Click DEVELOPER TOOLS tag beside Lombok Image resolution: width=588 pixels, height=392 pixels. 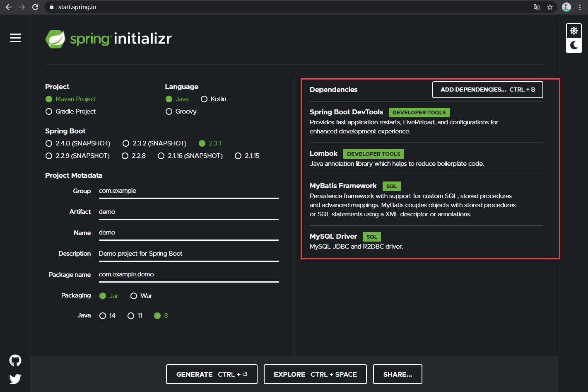tap(374, 154)
